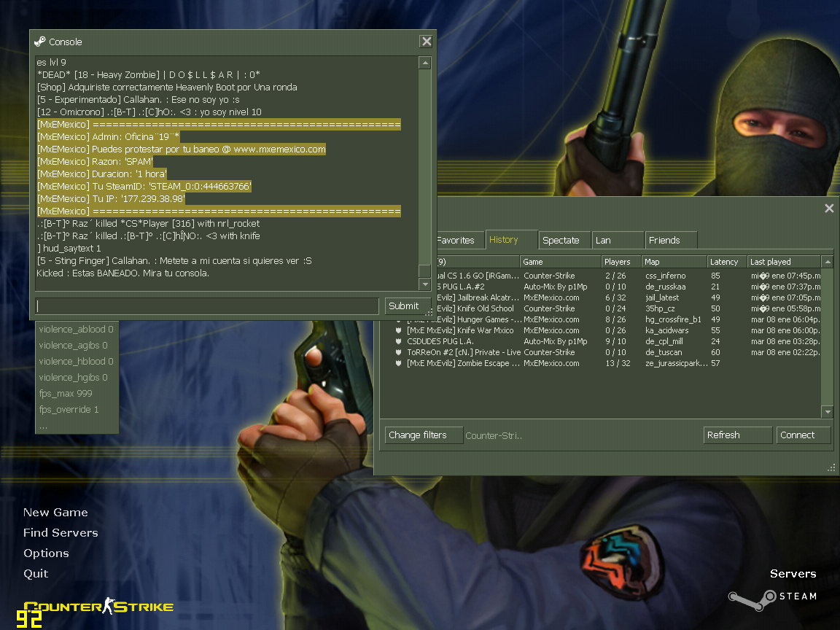
Task: Close the Console window
Action: tap(427, 42)
